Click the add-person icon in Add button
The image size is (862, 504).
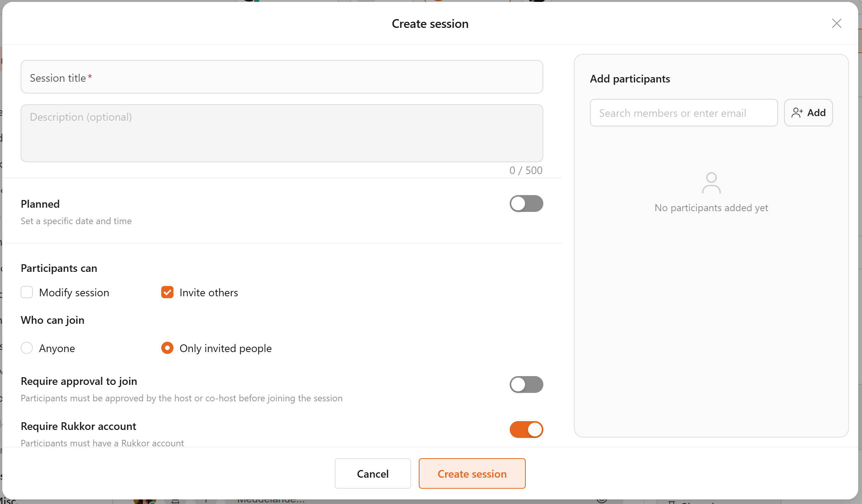[x=797, y=113]
